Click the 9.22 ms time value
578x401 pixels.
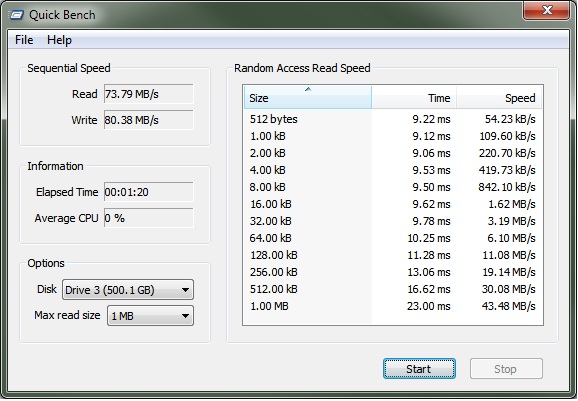pyautogui.click(x=431, y=119)
